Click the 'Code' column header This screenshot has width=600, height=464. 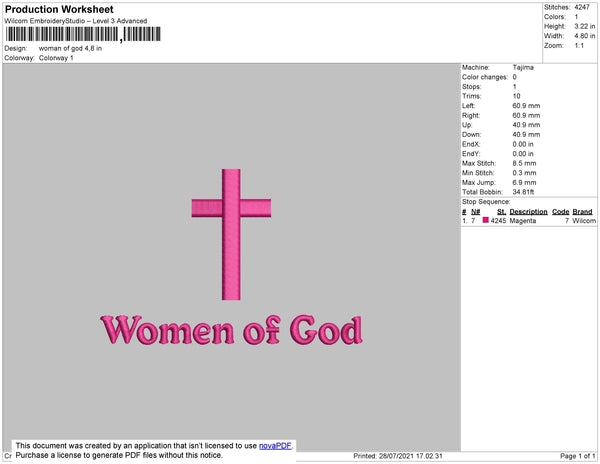click(561, 212)
